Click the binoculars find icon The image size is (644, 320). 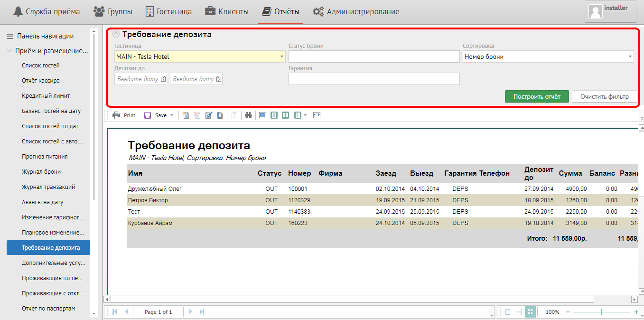tap(248, 115)
